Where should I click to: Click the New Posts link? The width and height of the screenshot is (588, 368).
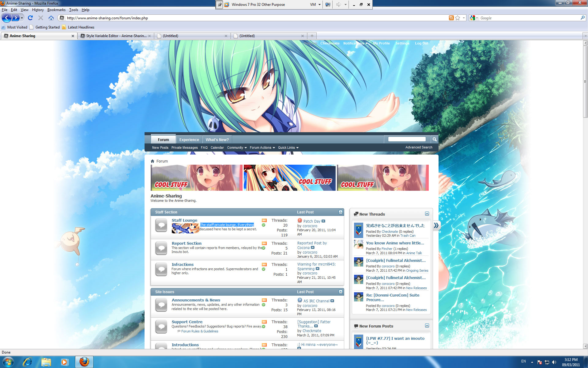160,148
